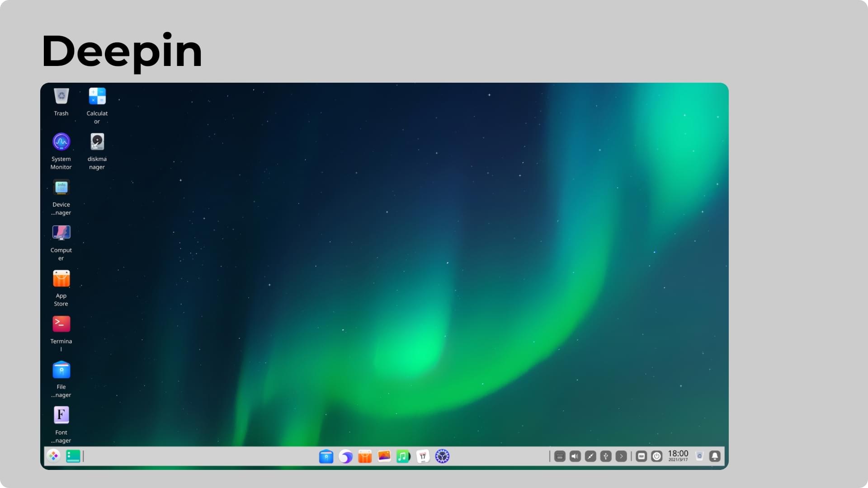This screenshot has height=488, width=868.
Task: Open Font Manager desktop icon
Action: coord(61,415)
